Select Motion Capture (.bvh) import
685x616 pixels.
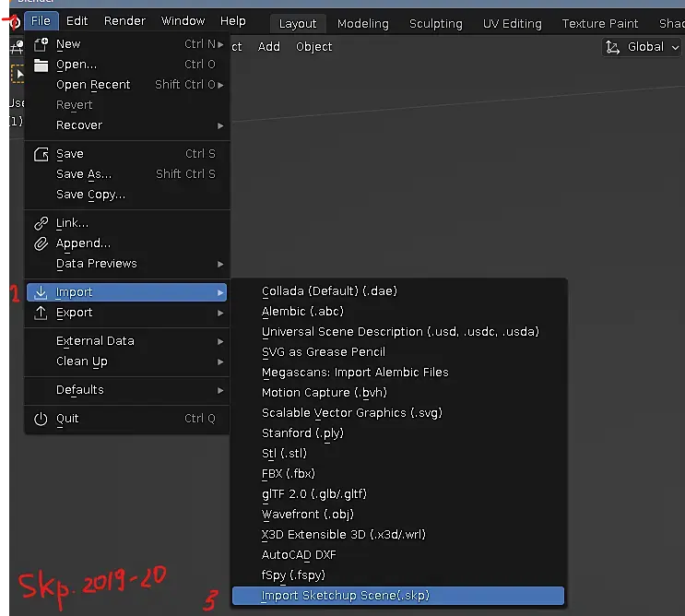(398, 393)
